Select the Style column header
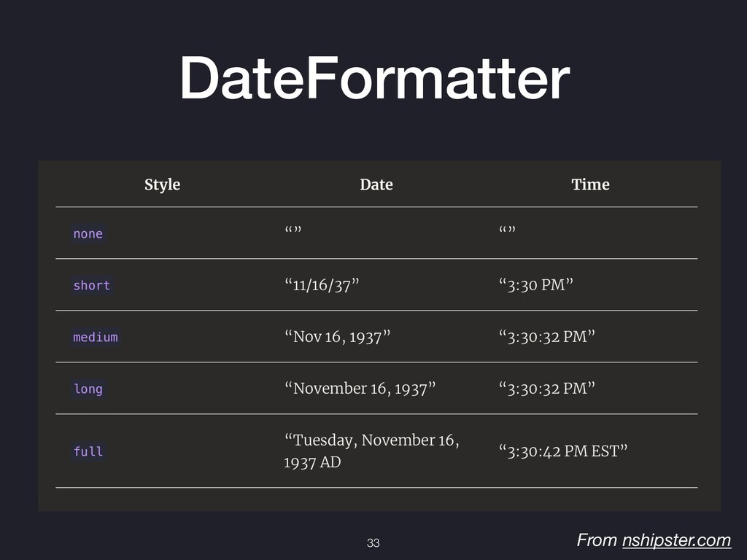This screenshot has width=747, height=560. click(x=163, y=184)
